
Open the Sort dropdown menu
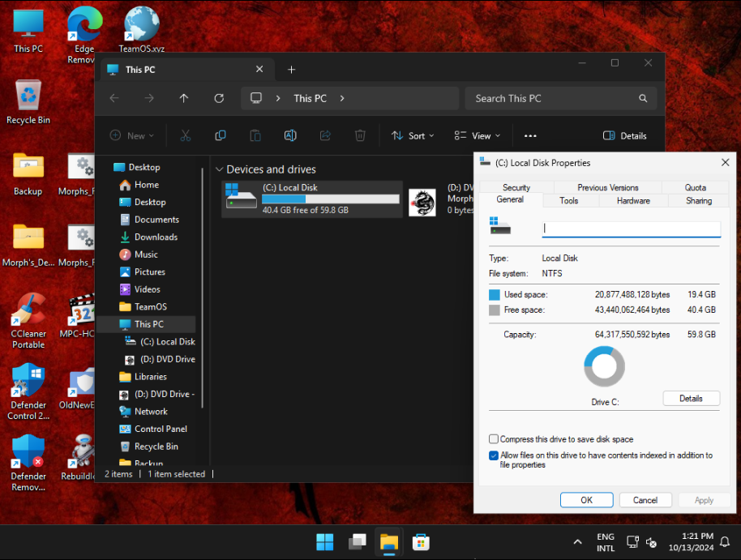(x=413, y=136)
